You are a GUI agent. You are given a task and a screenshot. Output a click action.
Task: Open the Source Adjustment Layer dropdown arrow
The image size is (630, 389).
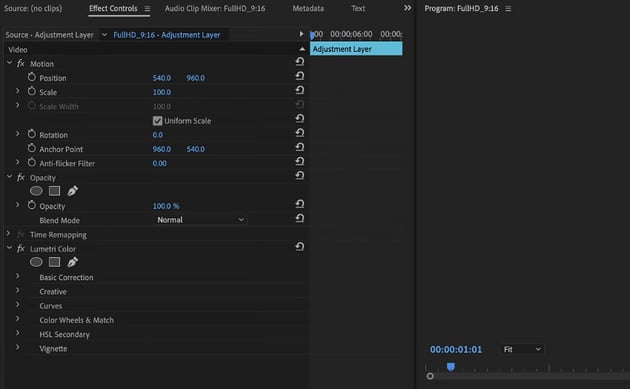coord(104,35)
